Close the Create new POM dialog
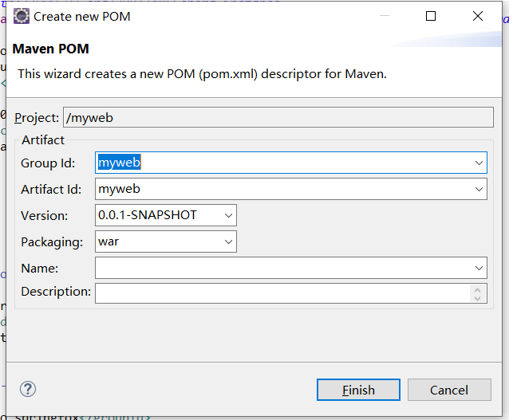The height and width of the screenshot is (420, 513). [477, 16]
